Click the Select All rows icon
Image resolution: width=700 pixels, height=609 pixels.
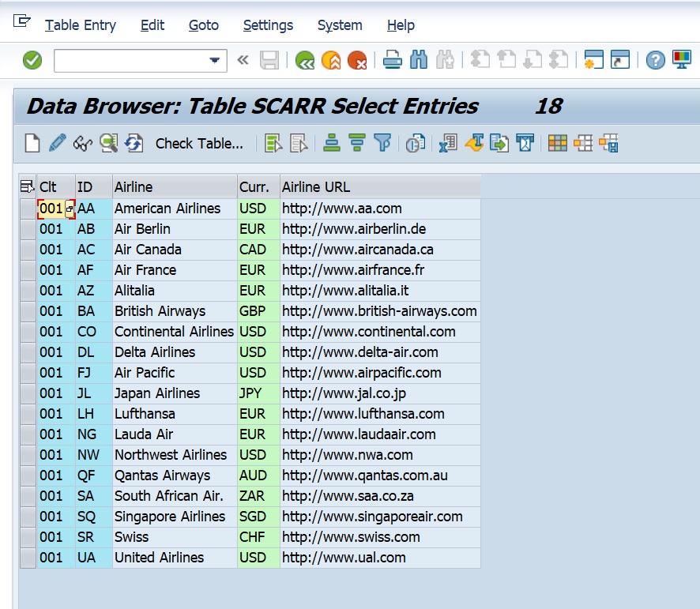[273, 143]
